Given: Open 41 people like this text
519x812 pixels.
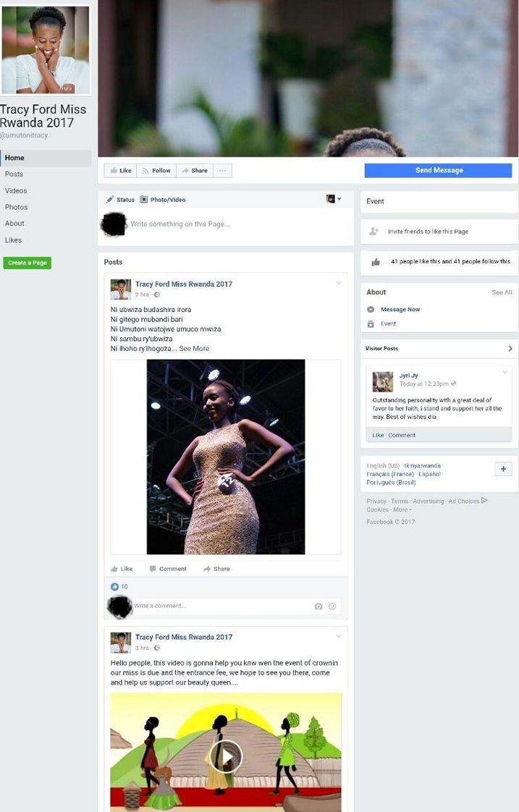Looking at the screenshot, I should click(x=451, y=261).
